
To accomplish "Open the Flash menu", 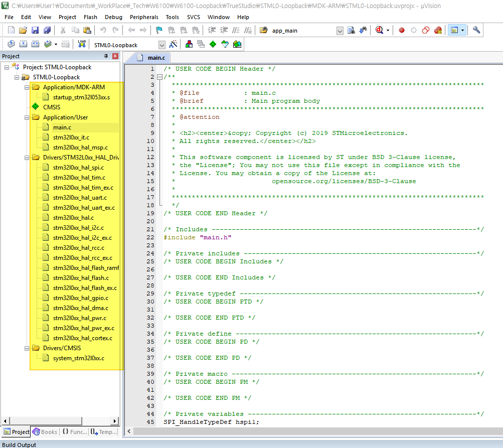I will (x=90, y=17).
